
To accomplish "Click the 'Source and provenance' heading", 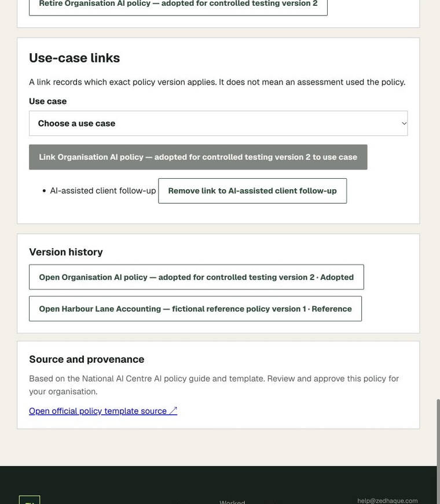I will (x=86, y=359).
